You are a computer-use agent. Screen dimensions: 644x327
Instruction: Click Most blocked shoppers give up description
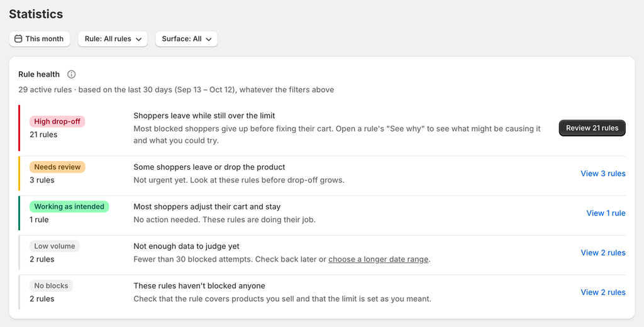tap(337, 135)
